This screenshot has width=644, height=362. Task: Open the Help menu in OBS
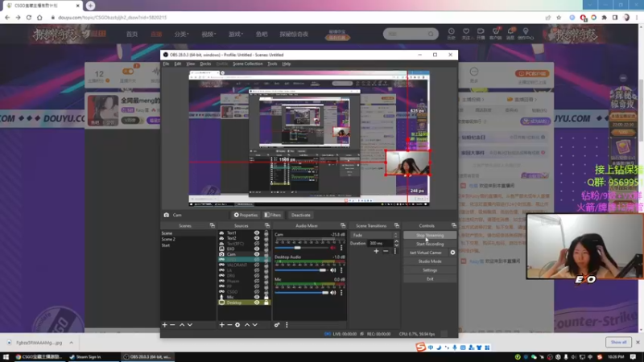[x=287, y=64]
